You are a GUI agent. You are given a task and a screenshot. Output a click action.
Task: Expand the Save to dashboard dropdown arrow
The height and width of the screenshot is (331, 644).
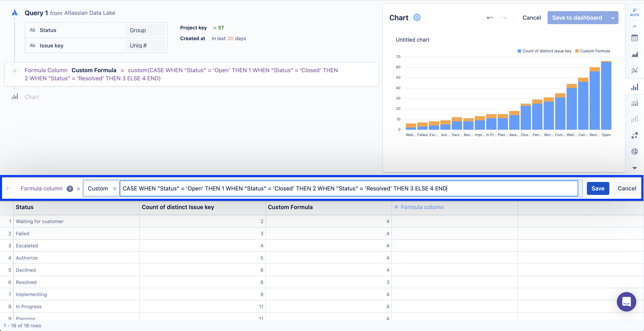613,18
